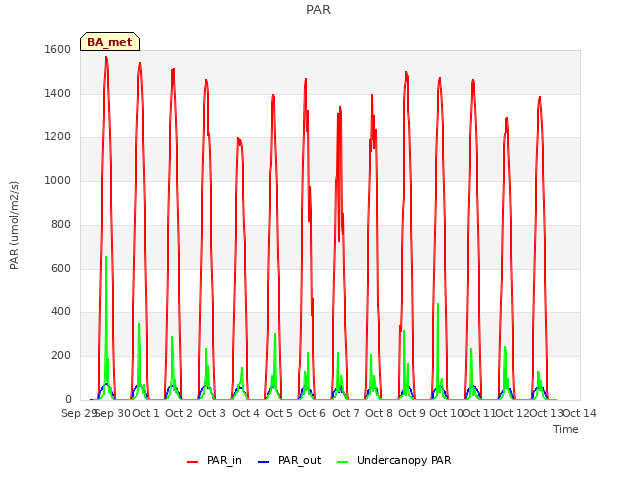Click the BA_met annotation label
This screenshot has height=480, width=640.
point(110,42)
